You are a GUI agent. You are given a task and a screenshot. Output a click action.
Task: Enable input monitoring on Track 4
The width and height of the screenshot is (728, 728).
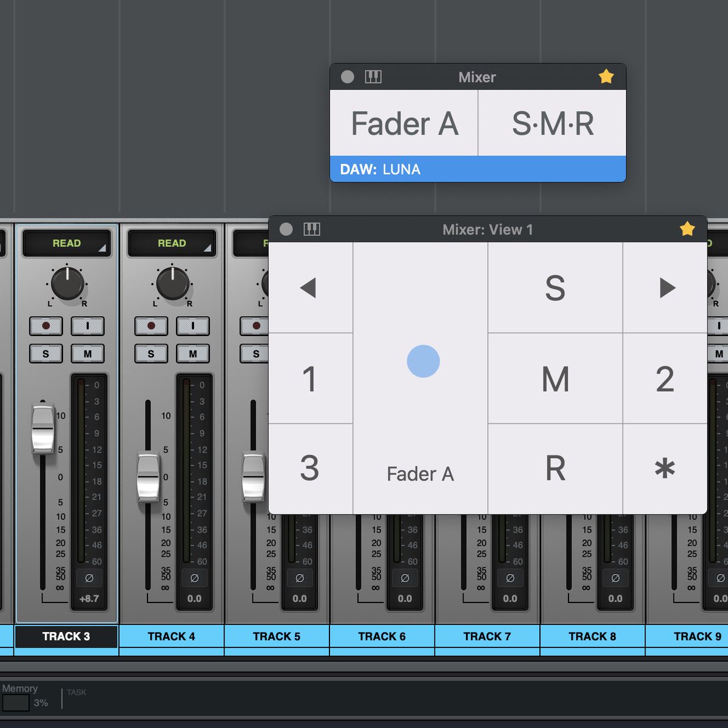[x=193, y=326]
